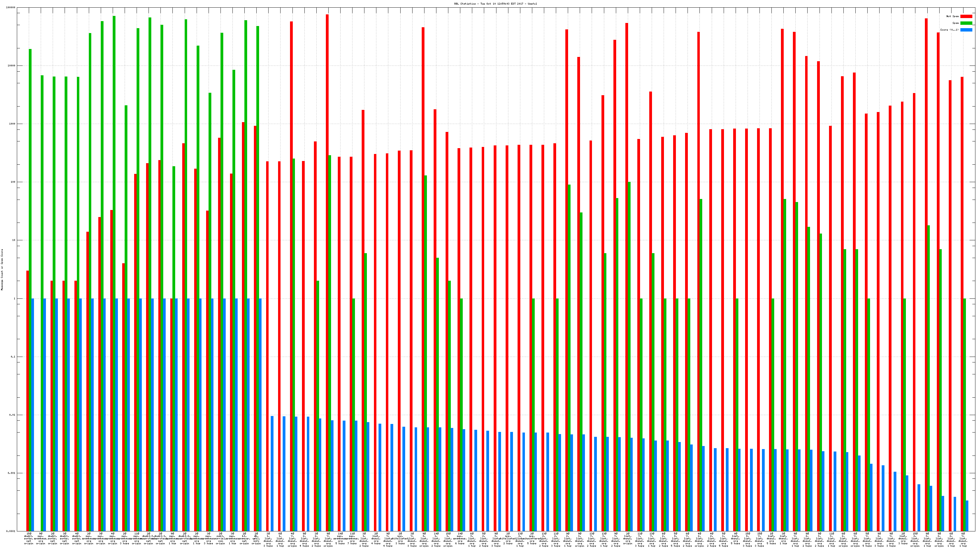Image resolution: width=980 pixels, height=551 pixels.
Task: Click the rightmost blue score bar
Action: (967, 515)
